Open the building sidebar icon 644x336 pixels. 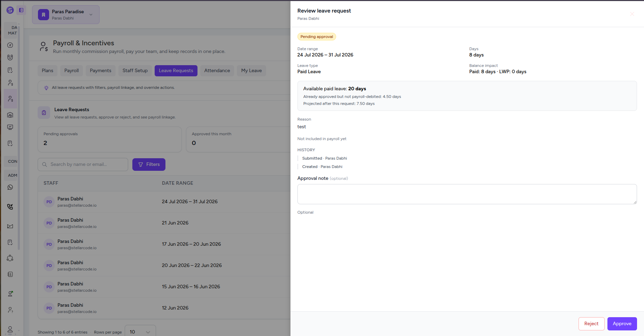click(x=10, y=115)
